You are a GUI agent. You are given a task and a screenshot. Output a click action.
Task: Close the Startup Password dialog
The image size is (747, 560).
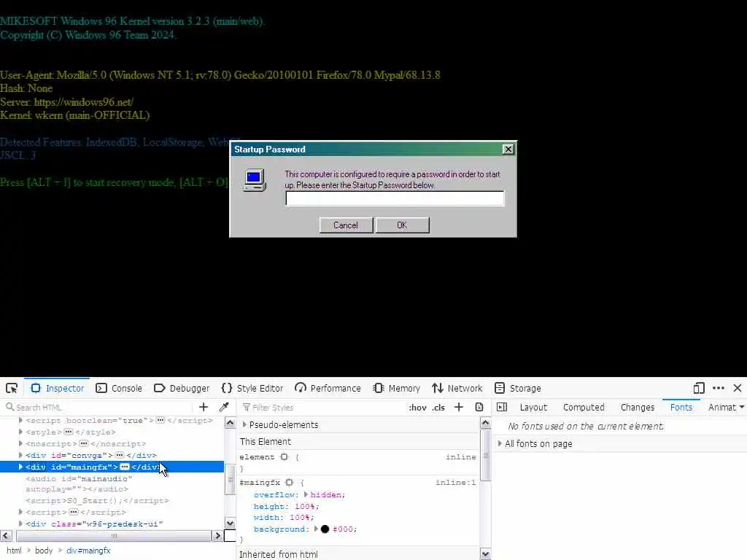[x=508, y=149]
